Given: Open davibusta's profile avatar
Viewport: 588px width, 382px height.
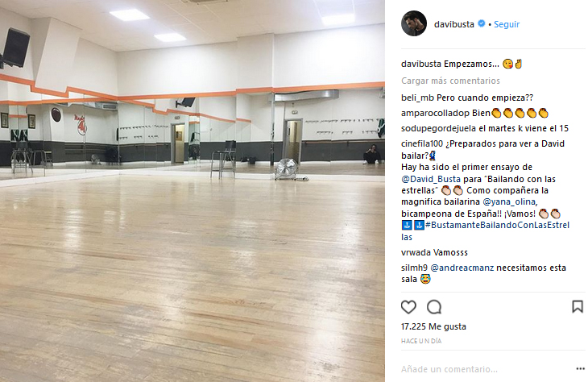Looking at the screenshot, I should [414, 23].
